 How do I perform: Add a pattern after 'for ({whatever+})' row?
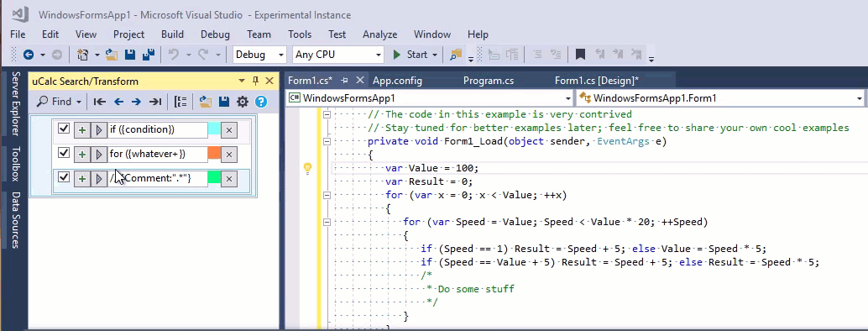[x=82, y=154]
